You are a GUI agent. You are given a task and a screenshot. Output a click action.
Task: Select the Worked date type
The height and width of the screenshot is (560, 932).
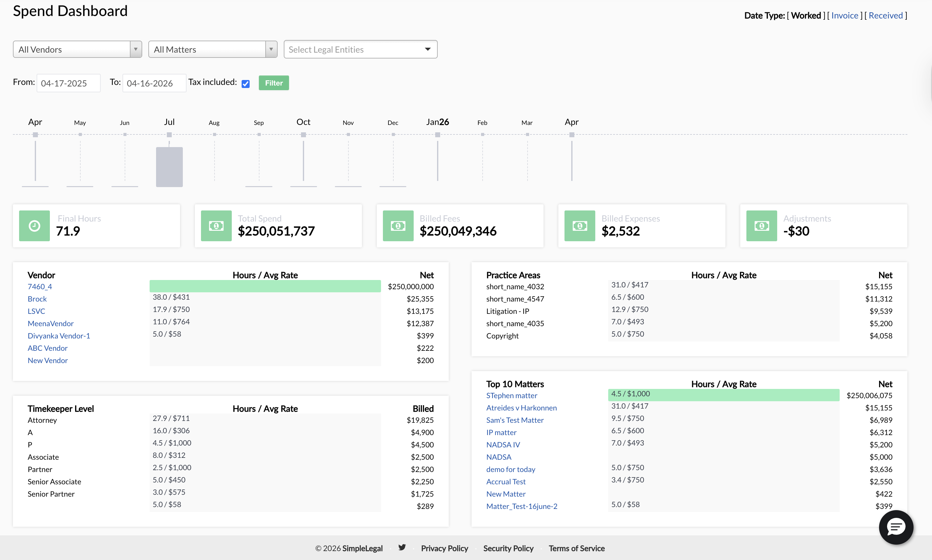[x=806, y=15]
